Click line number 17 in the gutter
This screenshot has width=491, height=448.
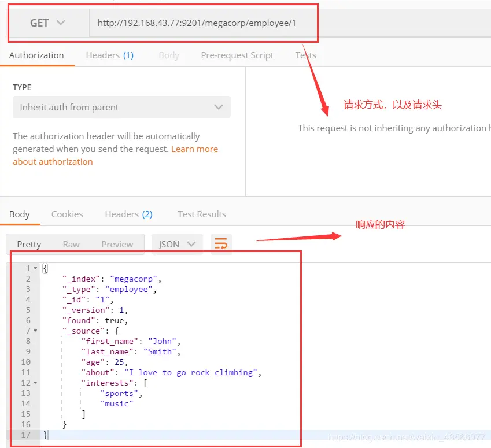pyautogui.click(x=25, y=435)
